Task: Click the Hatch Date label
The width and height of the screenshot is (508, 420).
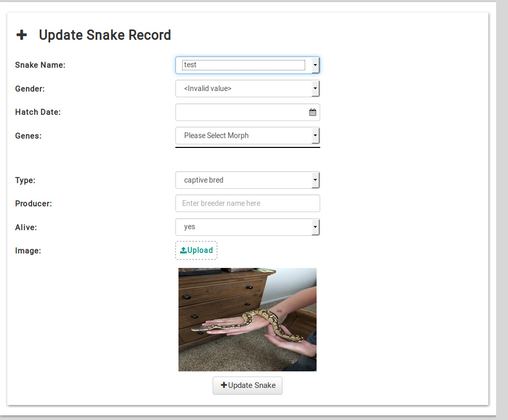Action: coord(38,112)
